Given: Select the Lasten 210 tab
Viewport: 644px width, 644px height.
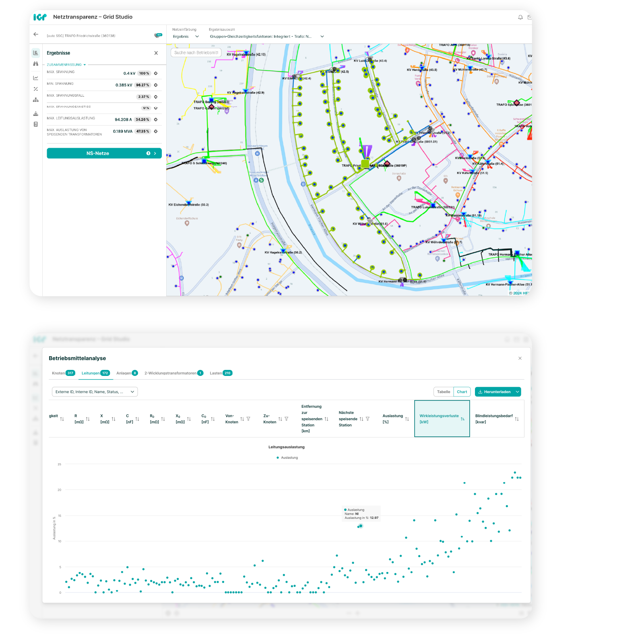Looking at the screenshot, I should click(x=221, y=373).
